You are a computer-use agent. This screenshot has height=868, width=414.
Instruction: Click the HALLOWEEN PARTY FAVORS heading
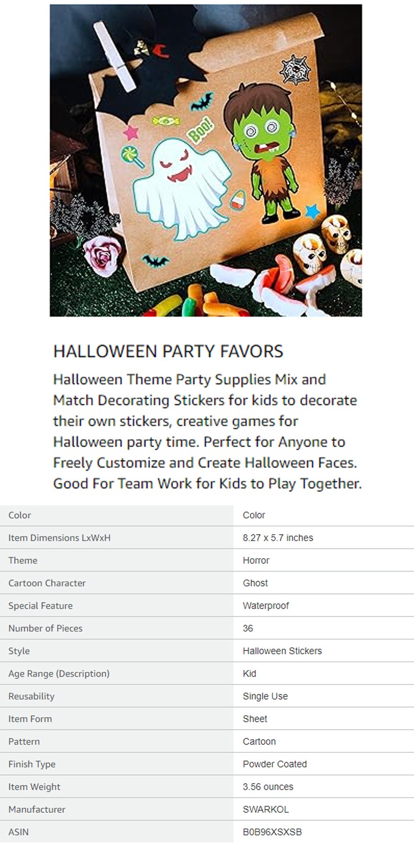click(x=168, y=351)
